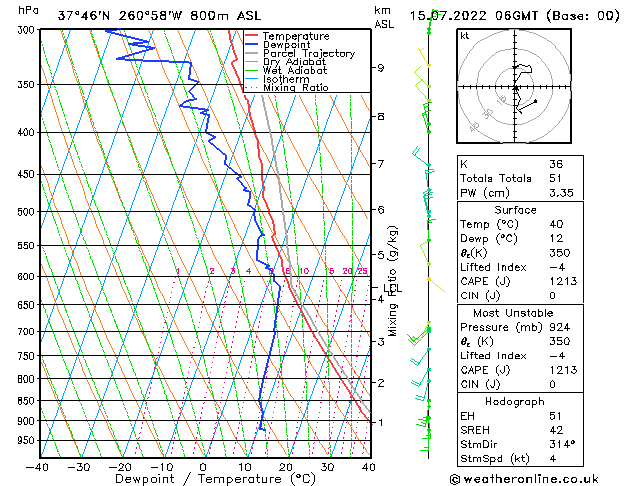Screen dimensions: 629x486
Task: Click the weatheronline.co.uk copyright text
Action: (524, 479)
